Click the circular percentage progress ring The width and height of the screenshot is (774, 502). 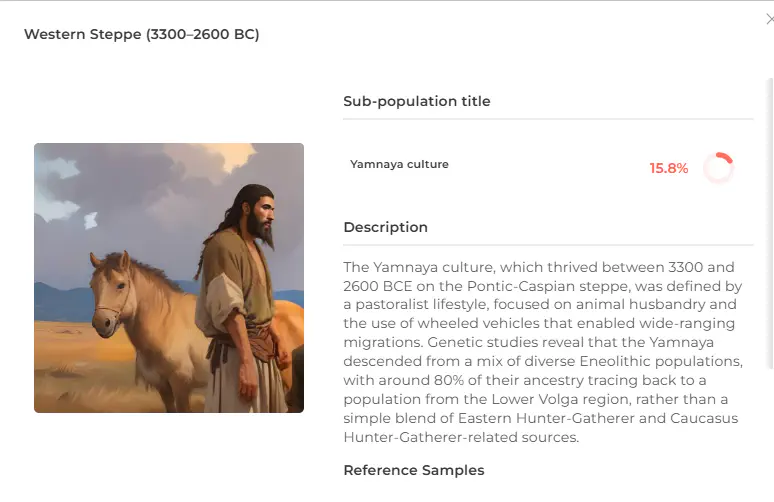click(x=718, y=168)
